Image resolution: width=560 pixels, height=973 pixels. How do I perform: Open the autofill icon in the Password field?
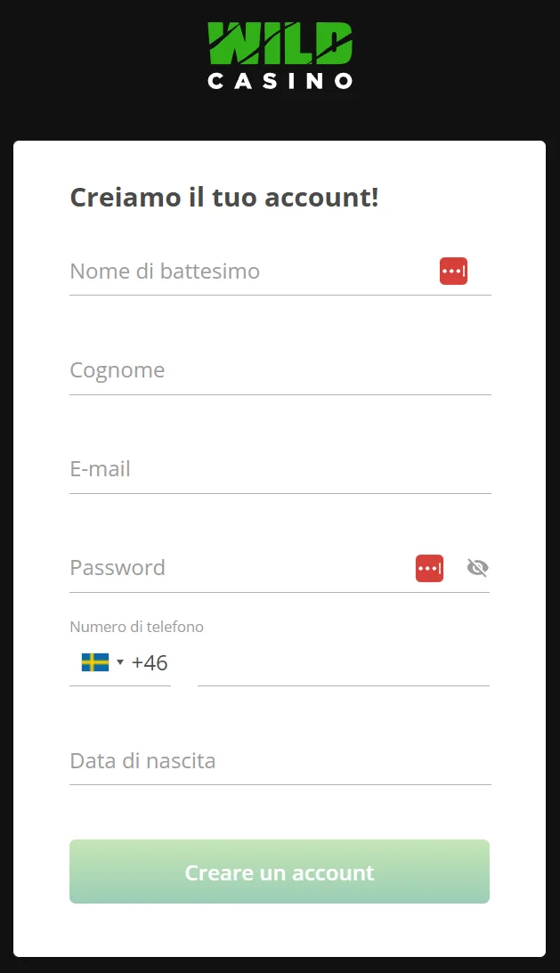pos(429,567)
